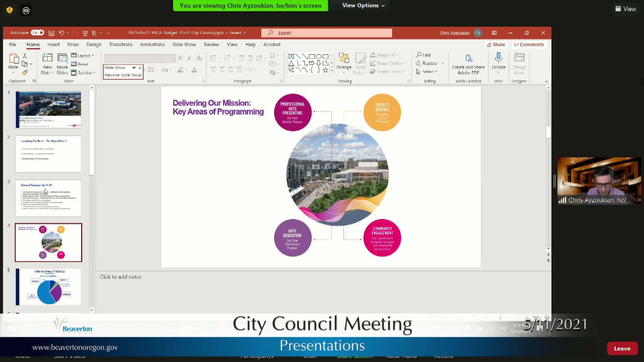
Task: Collapse the ribbon with the chevron
Action: (x=546, y=81)
